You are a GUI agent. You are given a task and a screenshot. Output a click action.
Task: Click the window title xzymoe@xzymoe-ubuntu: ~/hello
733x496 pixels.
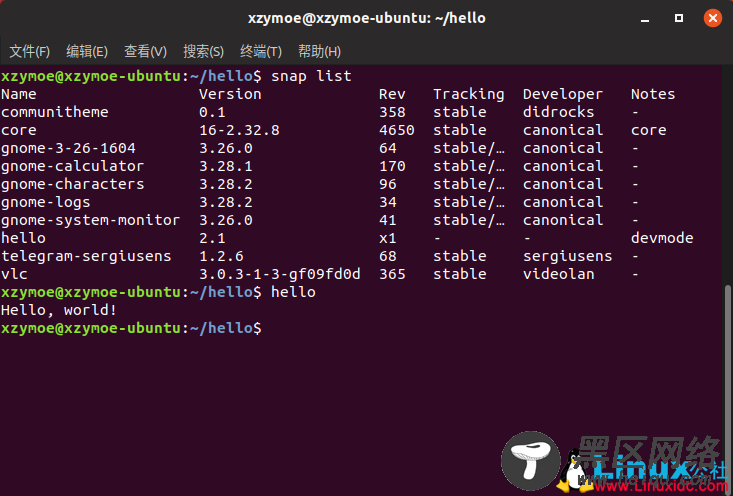coord(366,18)
